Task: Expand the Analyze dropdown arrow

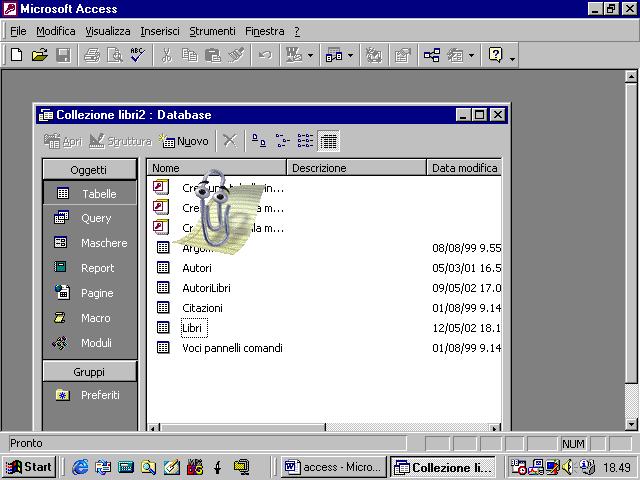Action: [x=350, y=55]
